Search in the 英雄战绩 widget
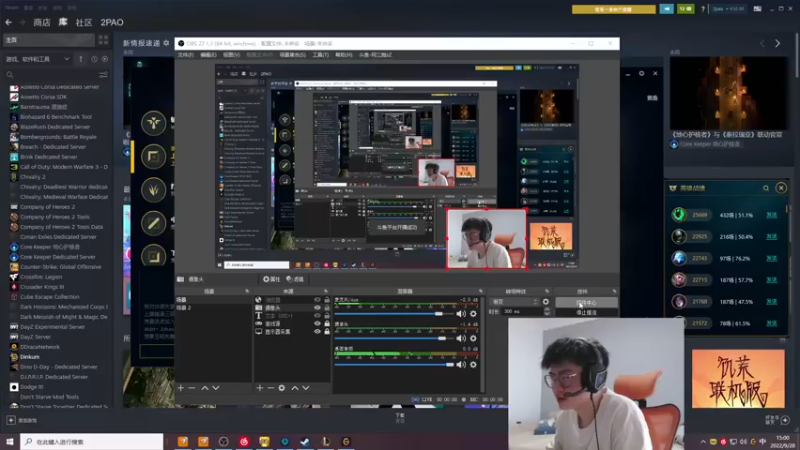The image size is (800, 450). 766,188
